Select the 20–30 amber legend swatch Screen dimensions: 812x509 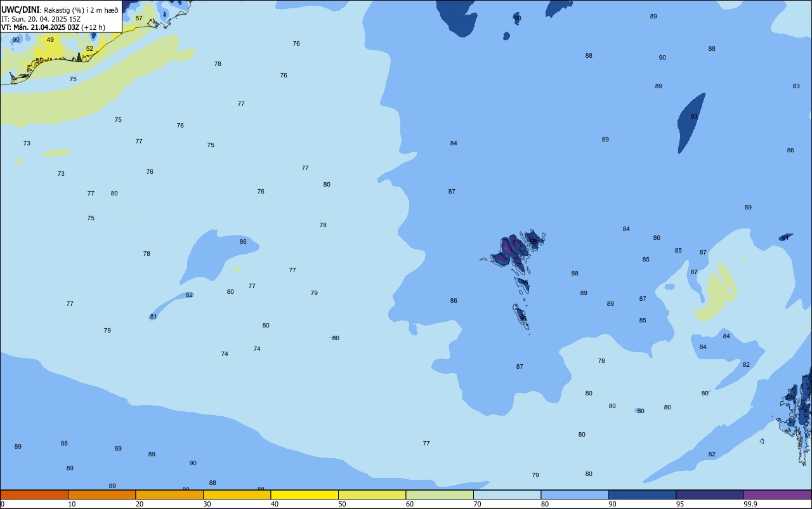click(169, 494)
